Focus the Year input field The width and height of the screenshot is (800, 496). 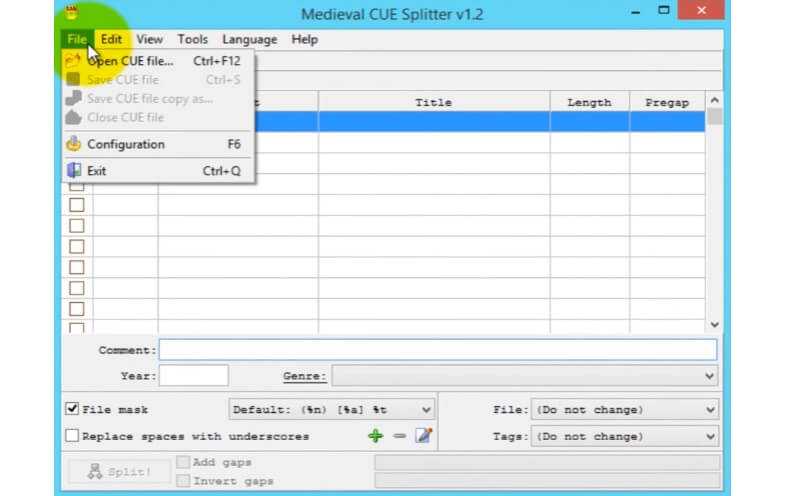click(194, 376)
